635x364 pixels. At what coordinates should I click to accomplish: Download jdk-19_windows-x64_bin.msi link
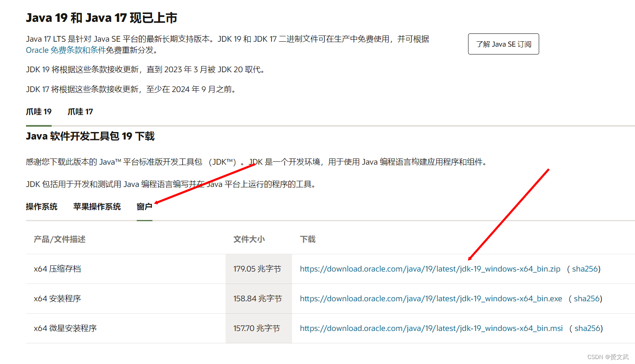[x=431, y=328]
